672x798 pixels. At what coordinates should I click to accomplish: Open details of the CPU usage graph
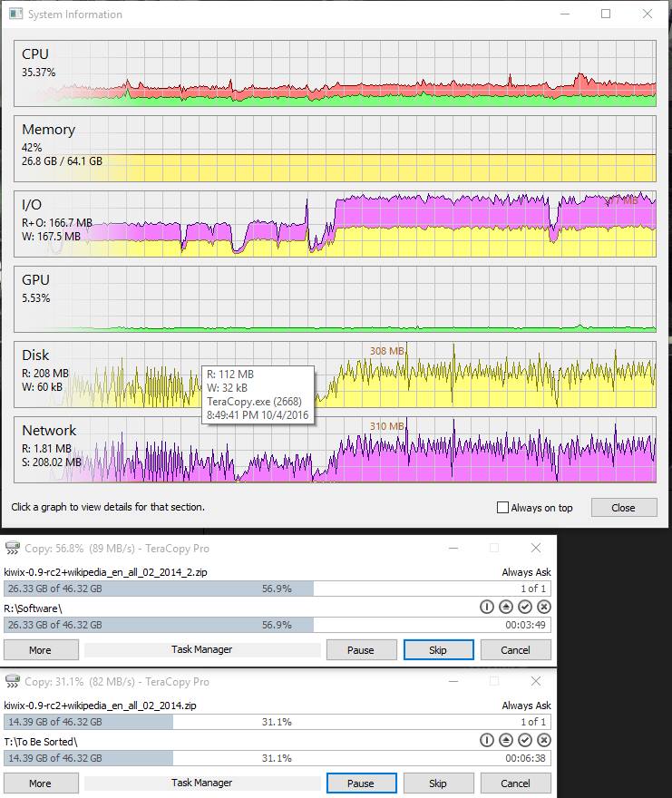coord(335,73)
